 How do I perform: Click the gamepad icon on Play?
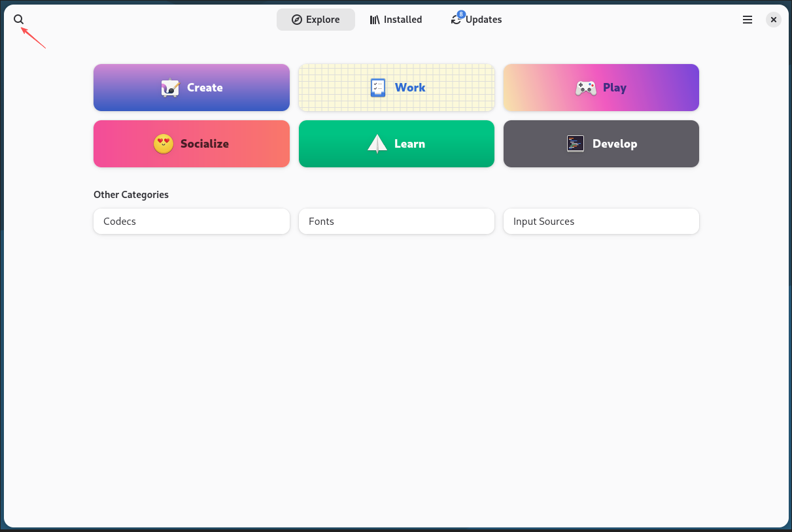point(585,88)
